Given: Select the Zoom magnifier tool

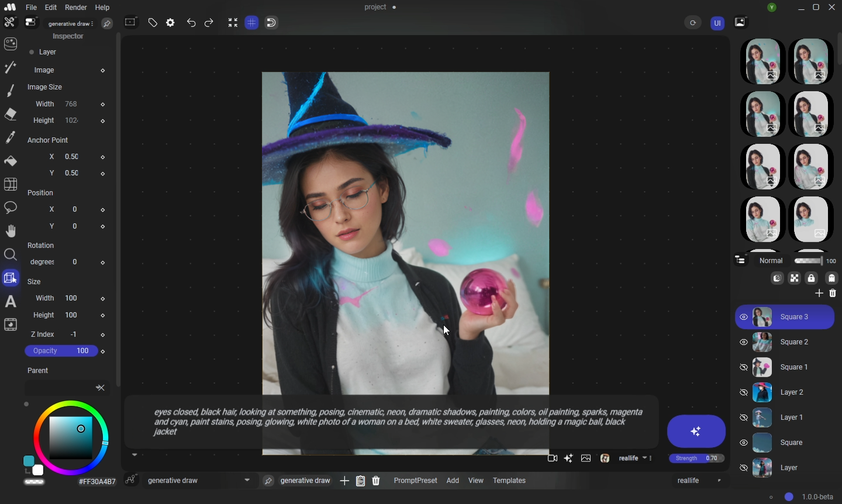Looking at the screenshot, I should pos(11,255).
